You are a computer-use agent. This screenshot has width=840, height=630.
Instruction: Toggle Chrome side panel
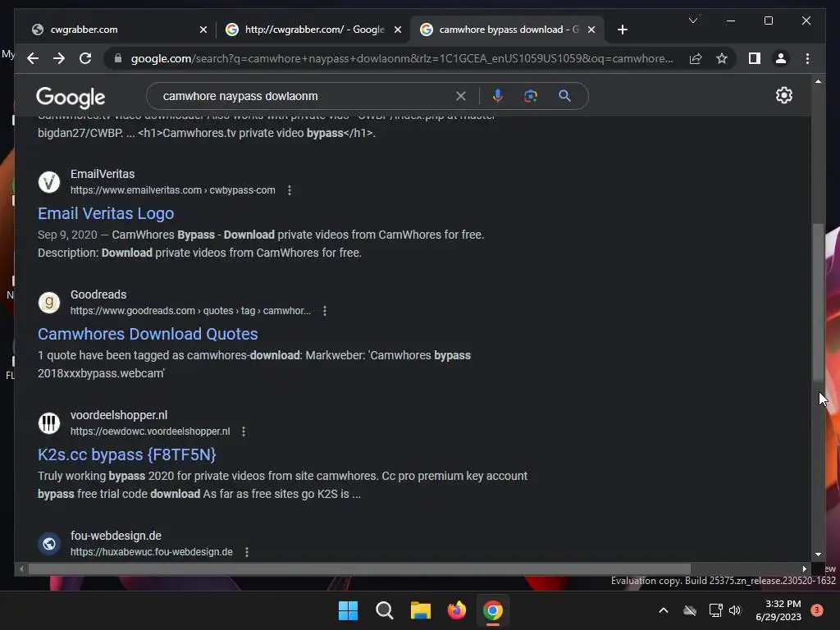coord(755,58)
